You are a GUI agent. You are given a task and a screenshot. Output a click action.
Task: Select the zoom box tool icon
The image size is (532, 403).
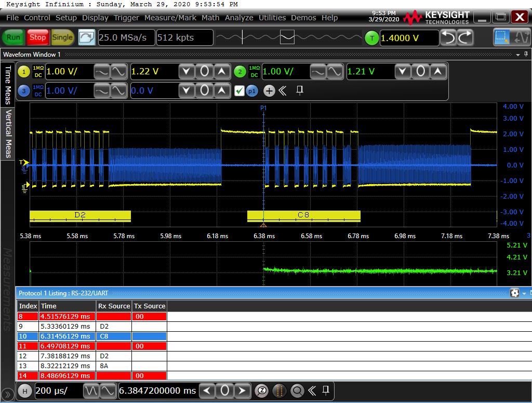(502, 37)
